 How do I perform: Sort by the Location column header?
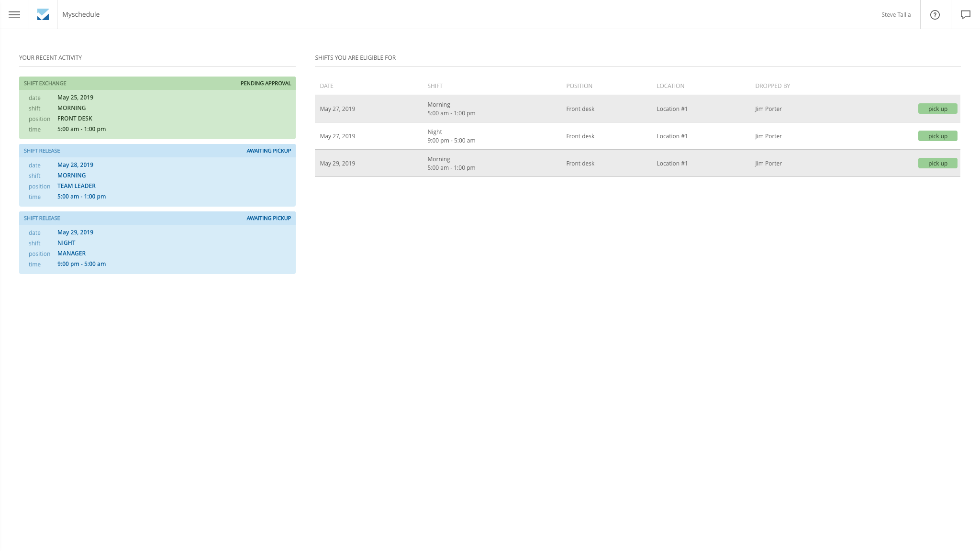(x=670, y=86)
